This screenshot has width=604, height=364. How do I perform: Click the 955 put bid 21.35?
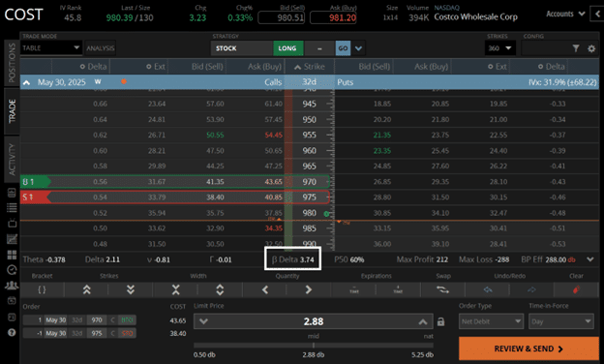tap(382, 136)
